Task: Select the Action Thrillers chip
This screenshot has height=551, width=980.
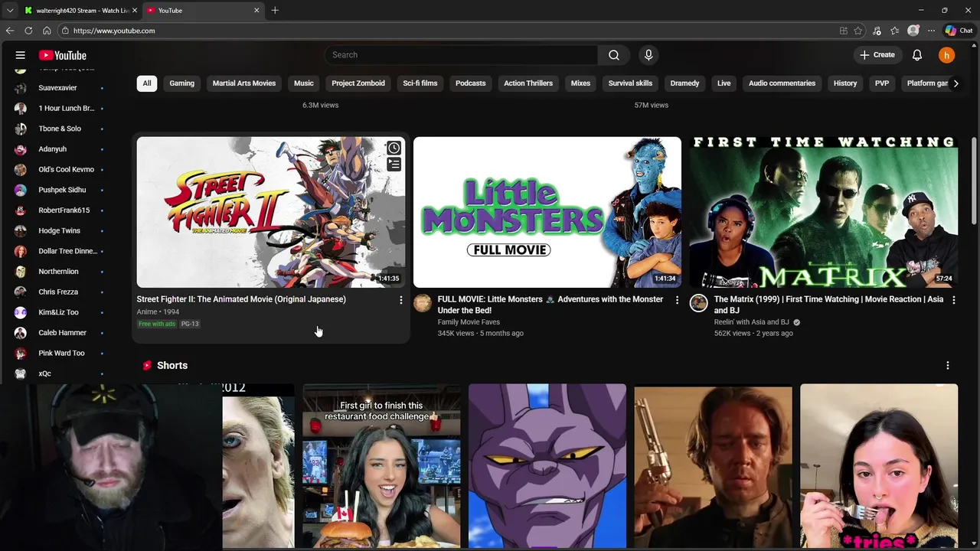Action: (528, 83)
